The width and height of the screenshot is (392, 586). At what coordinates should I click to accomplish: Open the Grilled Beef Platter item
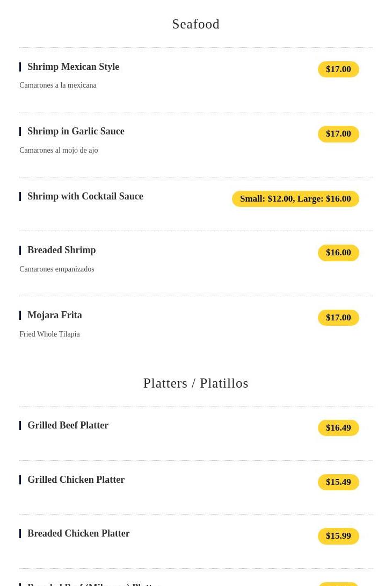point(68,426)
